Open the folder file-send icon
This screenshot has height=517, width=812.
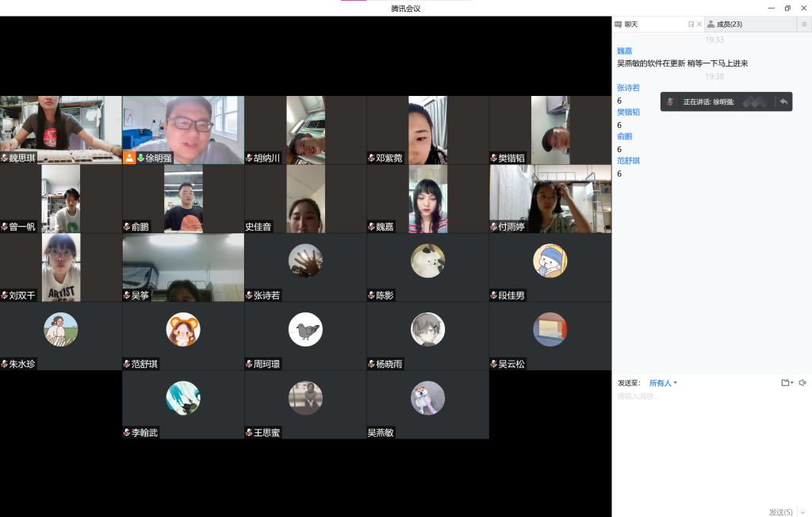coord(786,383)
